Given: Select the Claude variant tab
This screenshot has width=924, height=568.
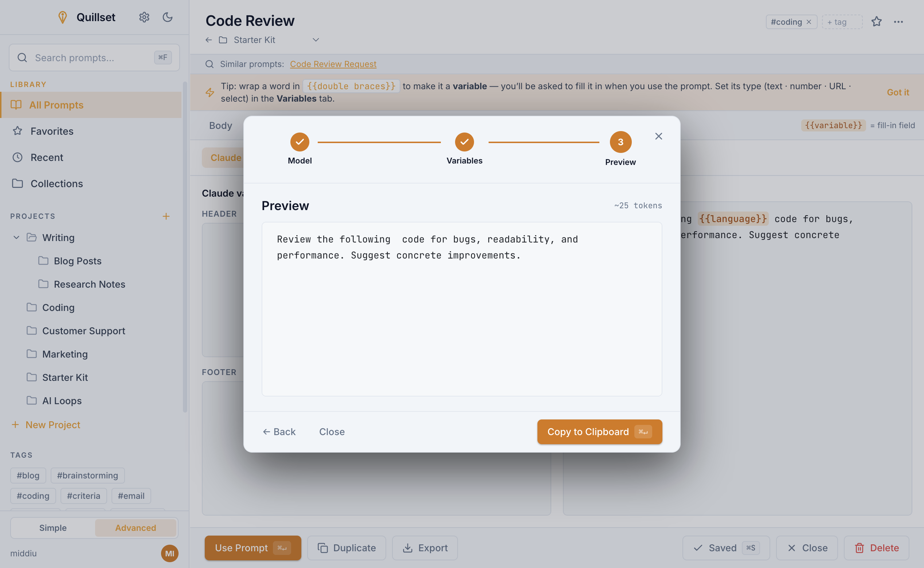Looking at the screenshot, I should tap(224, 157).
